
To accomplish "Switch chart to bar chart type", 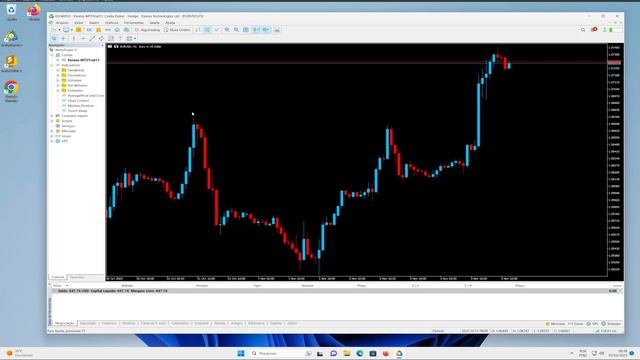I will tap(197, 30).
